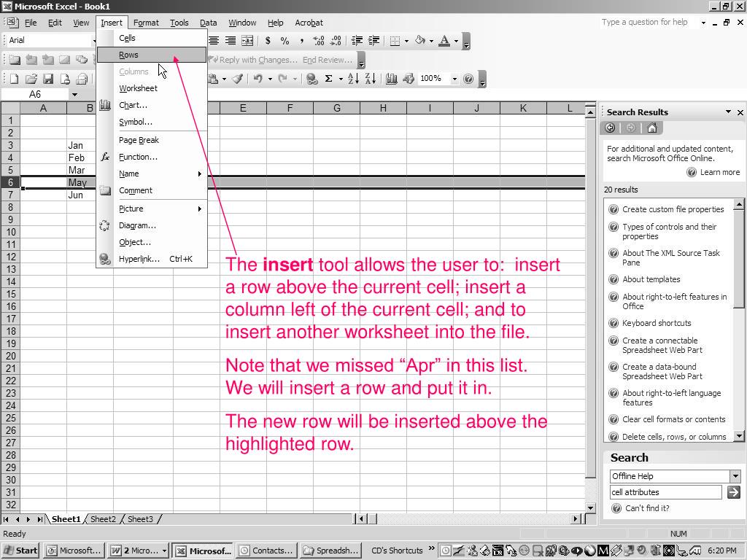Click the 'Type a question for help' box
The image size is (747, 560).
(x=649, y=22)
